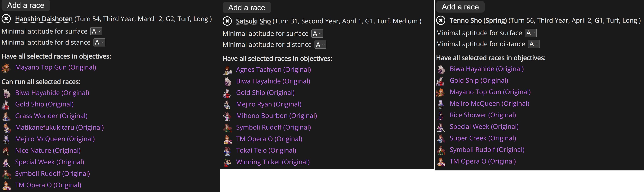644x192 pixels.
Task: Open distance aptitude dropdown for Tenno Sho
Action: pyautogui.click(x=534, y=44)
